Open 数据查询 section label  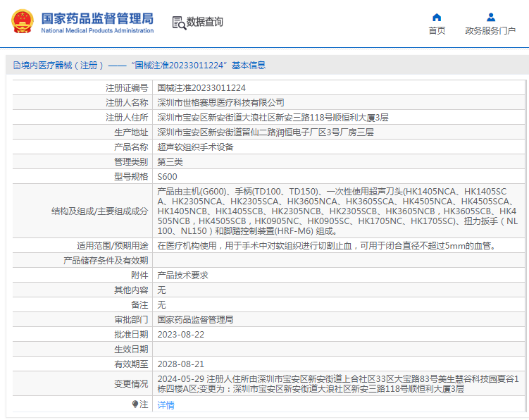(205, 22)
